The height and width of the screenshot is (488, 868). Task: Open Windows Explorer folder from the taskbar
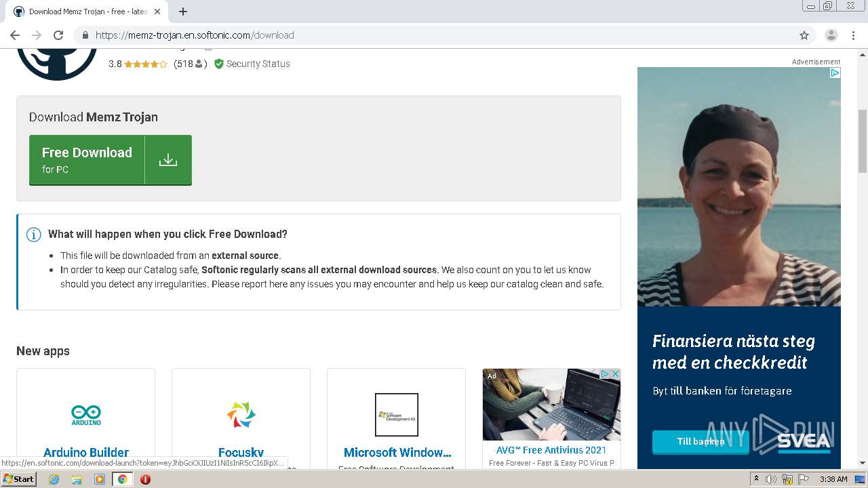[77, 479]
